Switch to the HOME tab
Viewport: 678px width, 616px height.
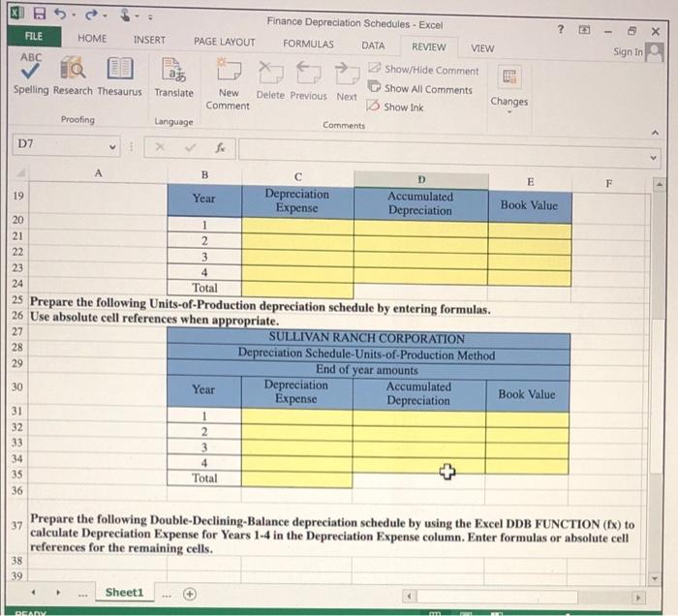(x=92, y=39)
